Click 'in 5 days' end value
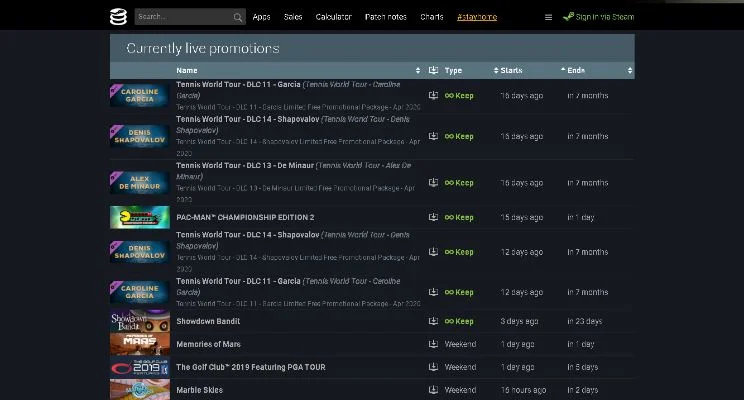Viewport: 744px width, 400px height. pyautogui.click(x=583, y=367)
